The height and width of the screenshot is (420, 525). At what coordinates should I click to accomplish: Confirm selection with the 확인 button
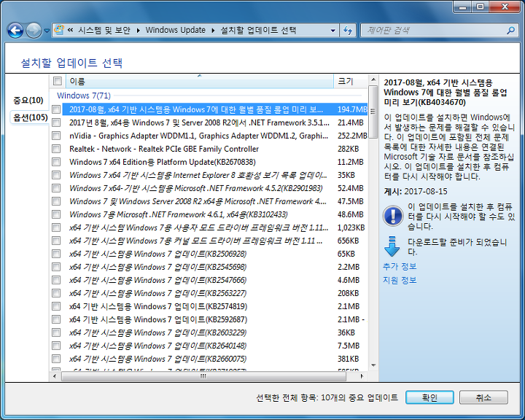click(429, 397)
